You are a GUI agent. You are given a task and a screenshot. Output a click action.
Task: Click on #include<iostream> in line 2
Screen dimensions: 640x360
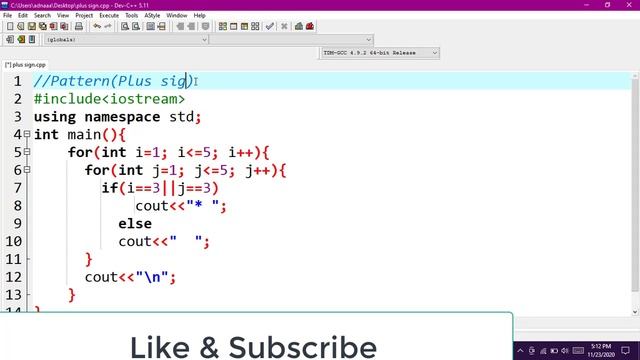pos(109,99)
